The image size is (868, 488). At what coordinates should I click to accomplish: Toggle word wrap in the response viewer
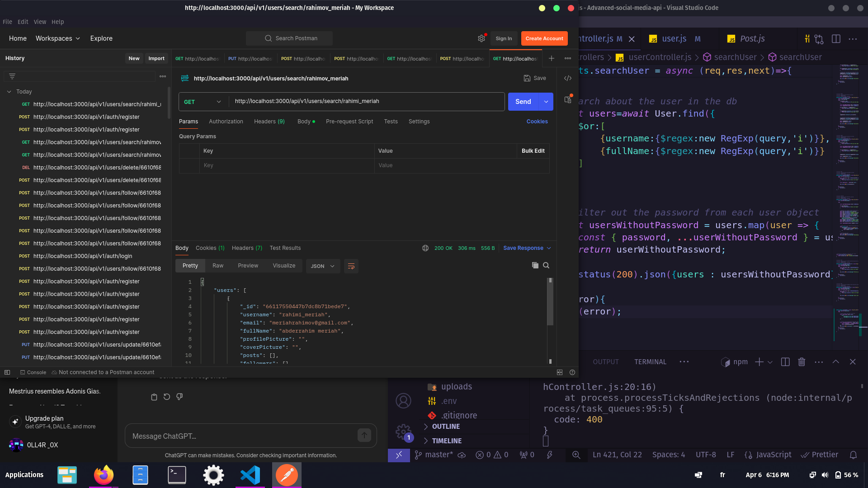(x=351, y=266)
